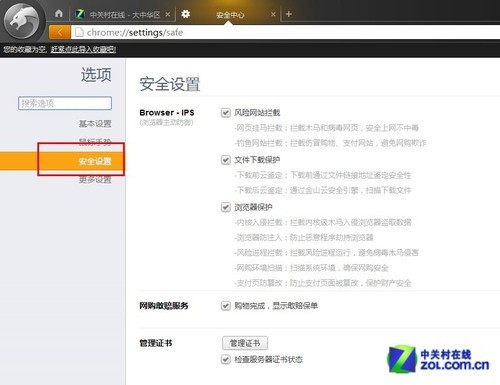Image resolution: width=500 pixels, height=385 pixels.
Task: Click the gear icon on the settings tab
Action: [185, 14]
